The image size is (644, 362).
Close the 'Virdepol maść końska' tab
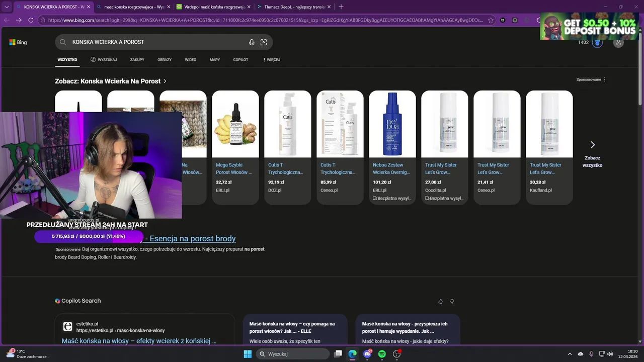249,7
